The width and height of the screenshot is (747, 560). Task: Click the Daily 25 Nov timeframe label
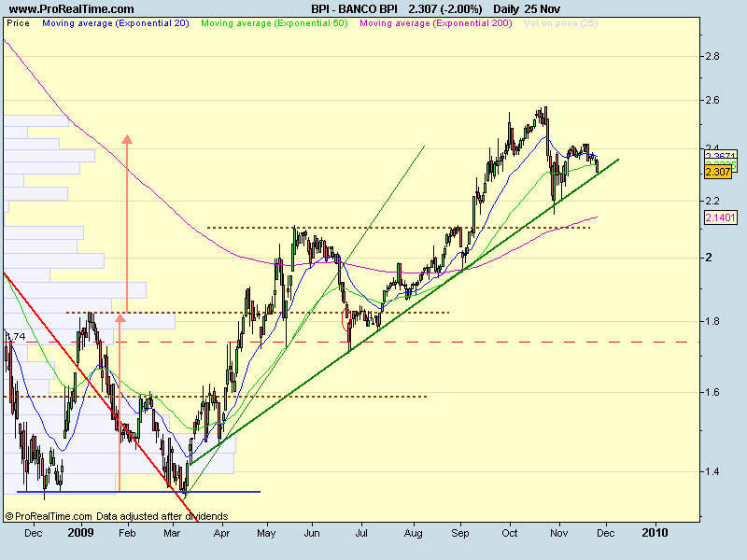[x=527, y=9]
